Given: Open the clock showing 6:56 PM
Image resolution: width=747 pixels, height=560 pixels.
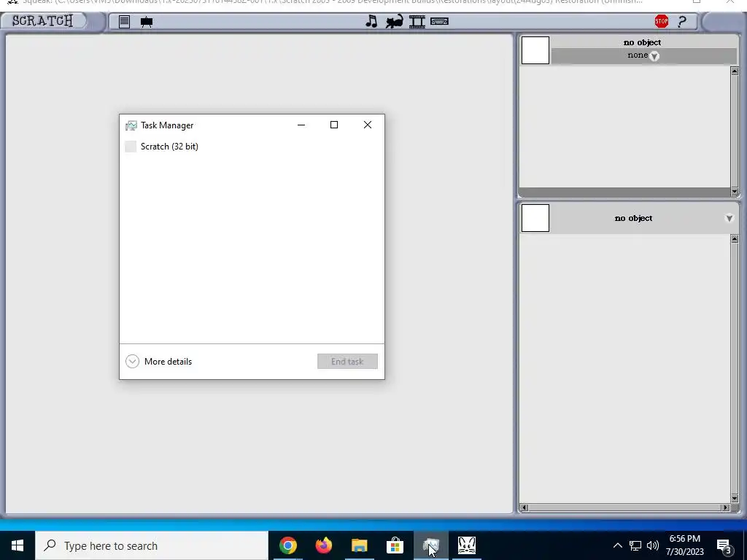Looking at the screenshot, I should 684,545.
